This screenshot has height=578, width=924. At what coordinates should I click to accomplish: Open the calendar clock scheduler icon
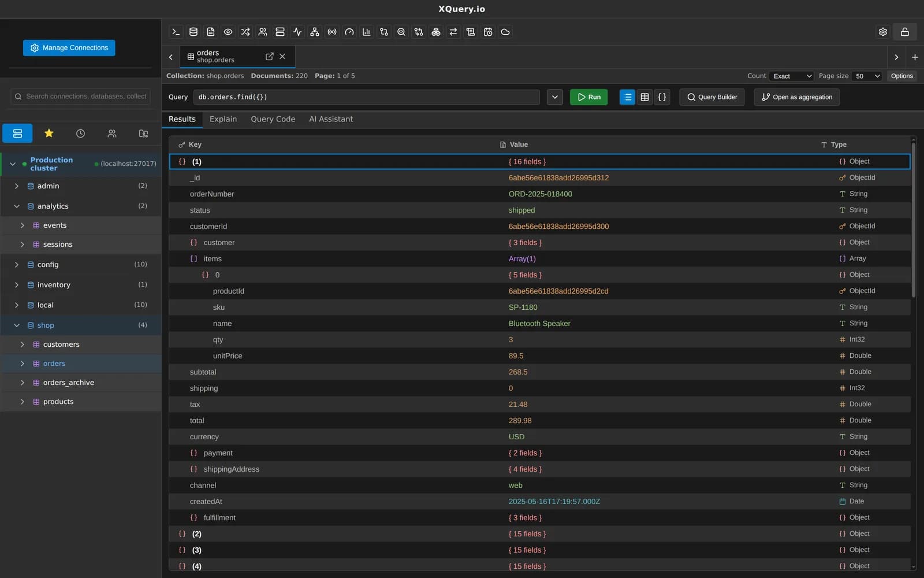coord(488,32)
